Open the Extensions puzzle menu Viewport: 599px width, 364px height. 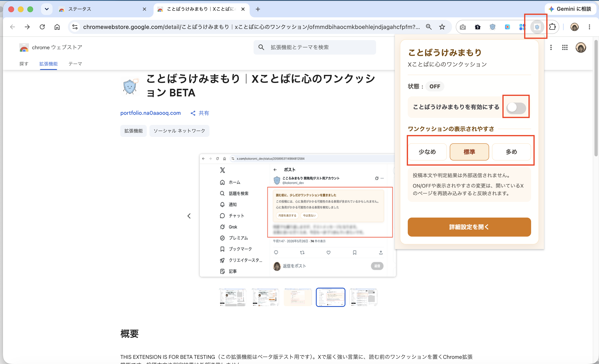552,27
